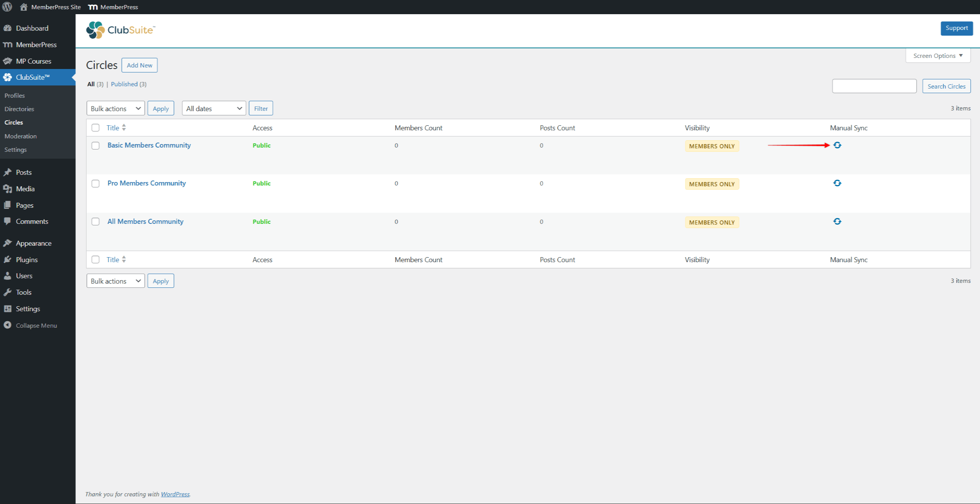Click sync icon for Pro Members Community
This screenshot has width=980, height=504.
pos(837,183)
